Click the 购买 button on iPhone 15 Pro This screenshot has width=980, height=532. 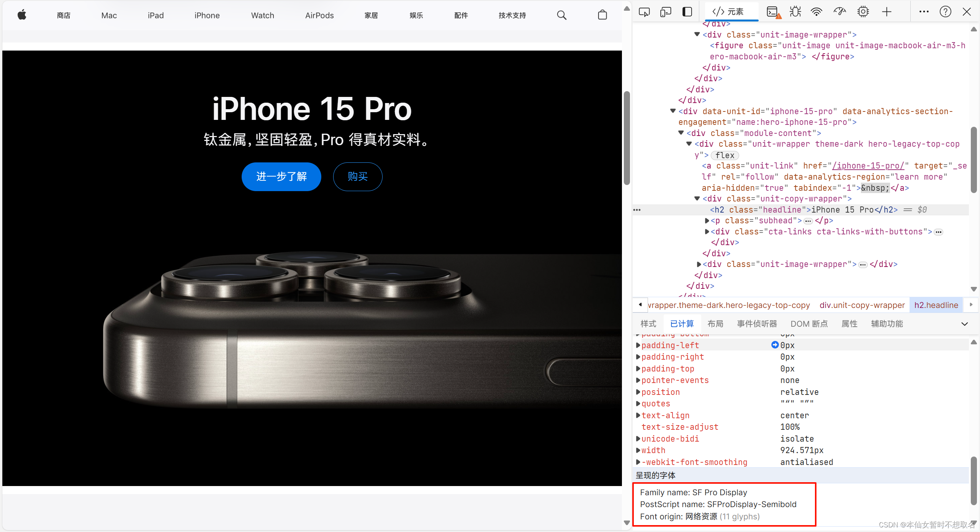point(358,175)
